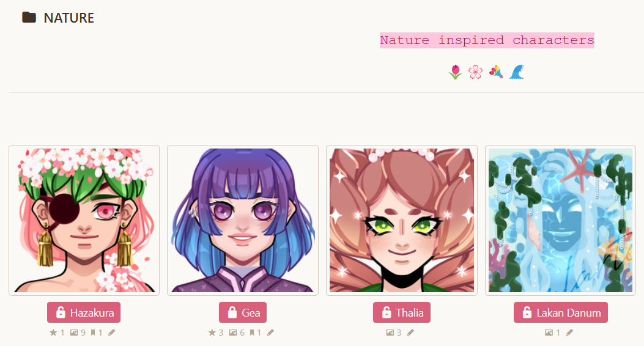The height and width of the screenshot is (346, 644).
Task: Click the pencil edit icon under Lakan Danum
Action: pos(569,333)
